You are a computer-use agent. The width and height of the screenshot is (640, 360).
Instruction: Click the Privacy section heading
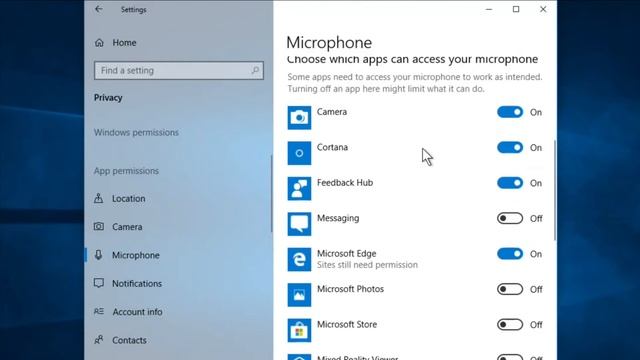[108, 98]
